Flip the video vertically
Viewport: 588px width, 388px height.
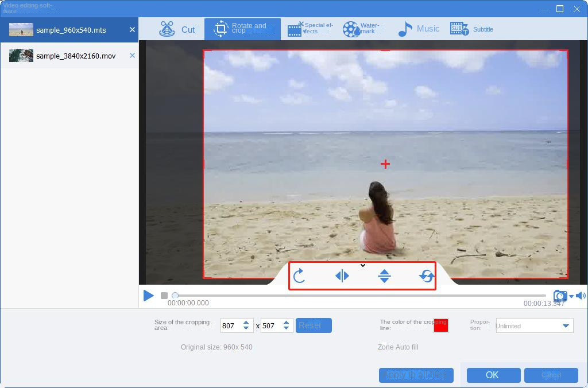click(384, 276)
